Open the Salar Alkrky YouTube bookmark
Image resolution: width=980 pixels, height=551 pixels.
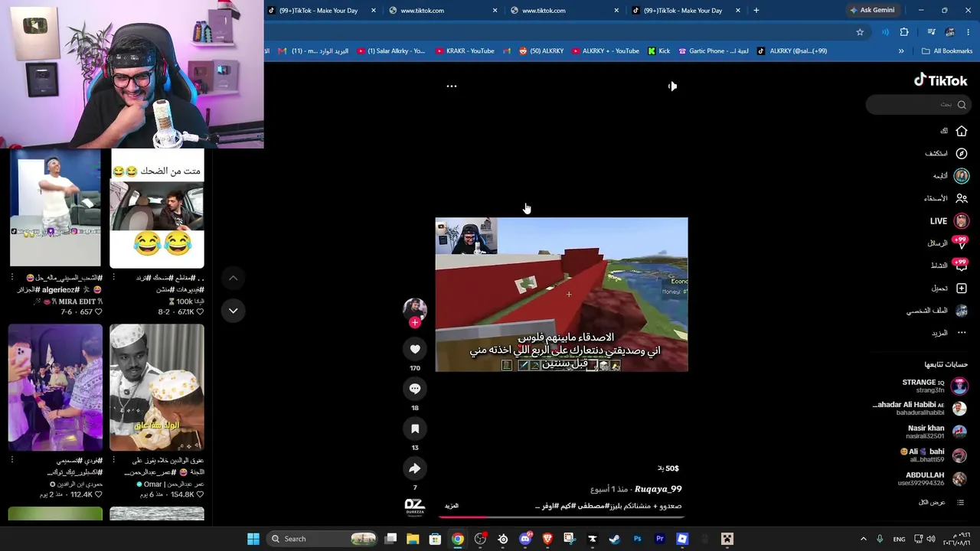pos(390,51)
